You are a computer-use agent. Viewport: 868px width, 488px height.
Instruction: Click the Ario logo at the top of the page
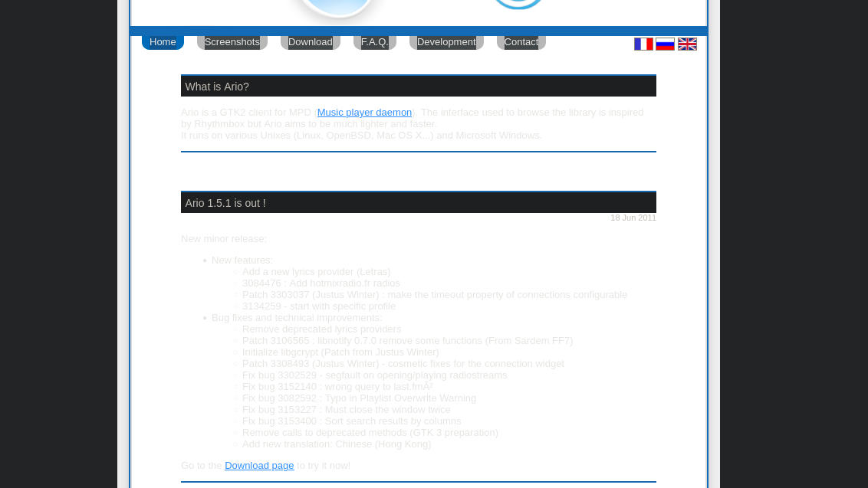pos(337,6)
